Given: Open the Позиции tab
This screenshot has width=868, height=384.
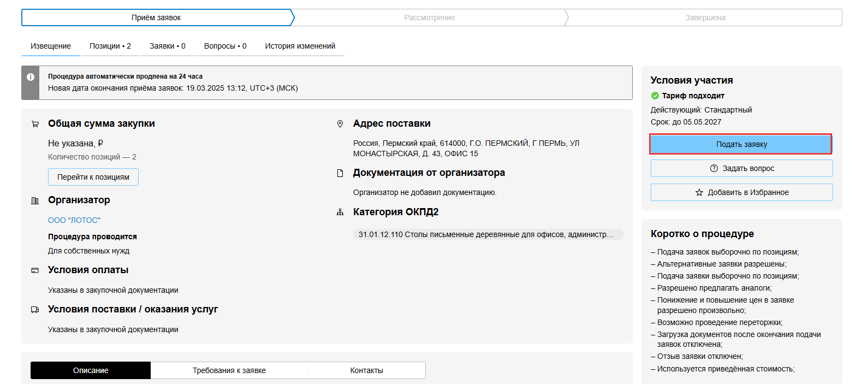Looking at the screenshot, I should (x=110, y=46).
